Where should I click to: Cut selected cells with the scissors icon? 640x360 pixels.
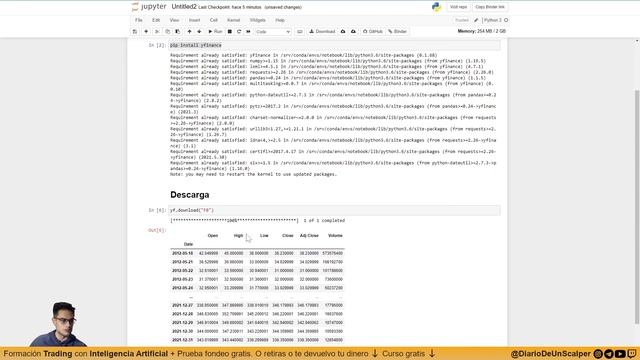[157, 31]
